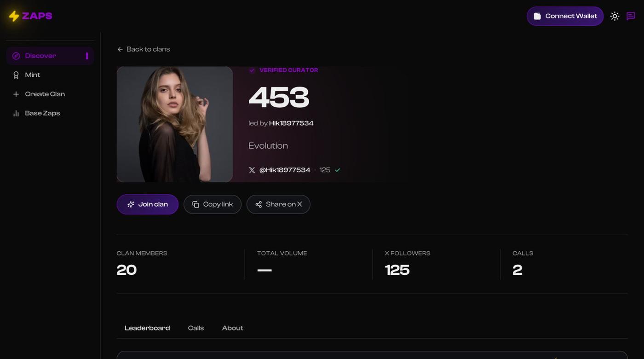Open the leader name Hik18977534 link
The image size is (644, 359).
tap(291, 123)
